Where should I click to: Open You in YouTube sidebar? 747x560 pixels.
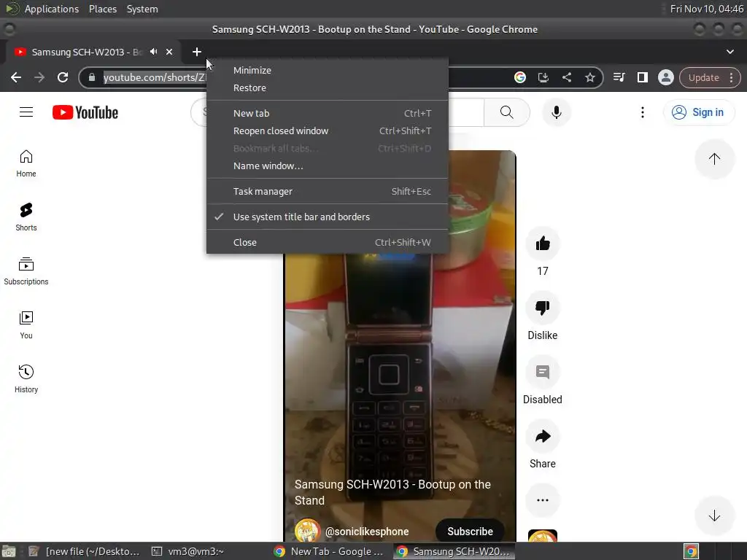(x=26, y=324)
